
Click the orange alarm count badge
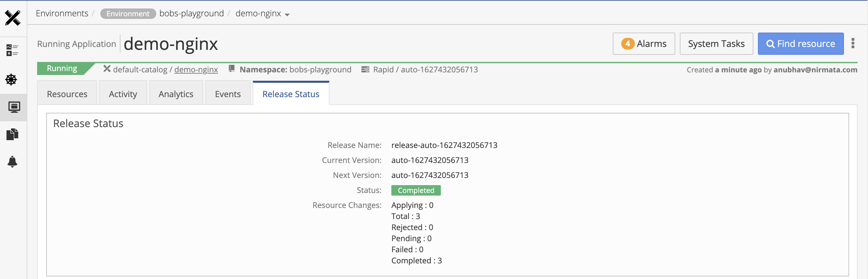tap(627, 44)
